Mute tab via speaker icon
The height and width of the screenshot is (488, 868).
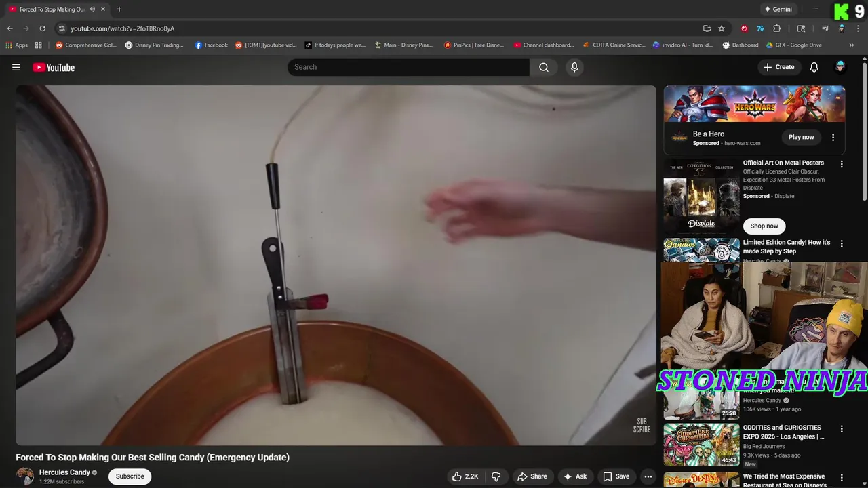tap(92, 9)
